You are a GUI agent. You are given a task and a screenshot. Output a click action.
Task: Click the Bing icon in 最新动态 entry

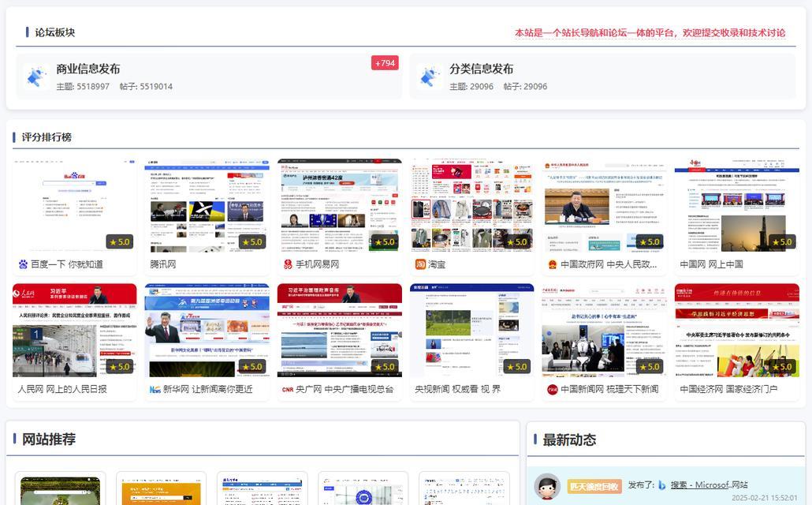click(x=662, y=485)
